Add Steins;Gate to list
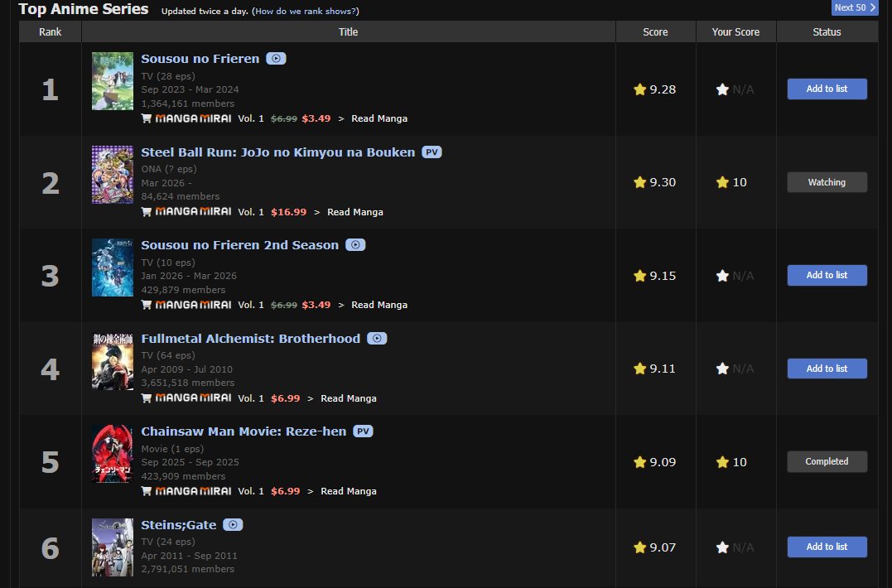The image size is (892, 588). point(827,547)
